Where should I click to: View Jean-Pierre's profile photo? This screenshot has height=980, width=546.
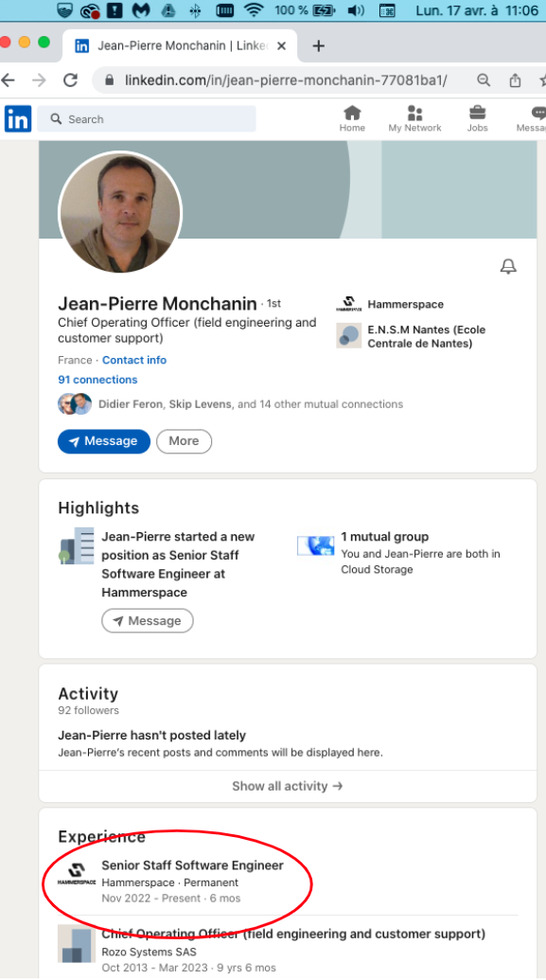120,212
